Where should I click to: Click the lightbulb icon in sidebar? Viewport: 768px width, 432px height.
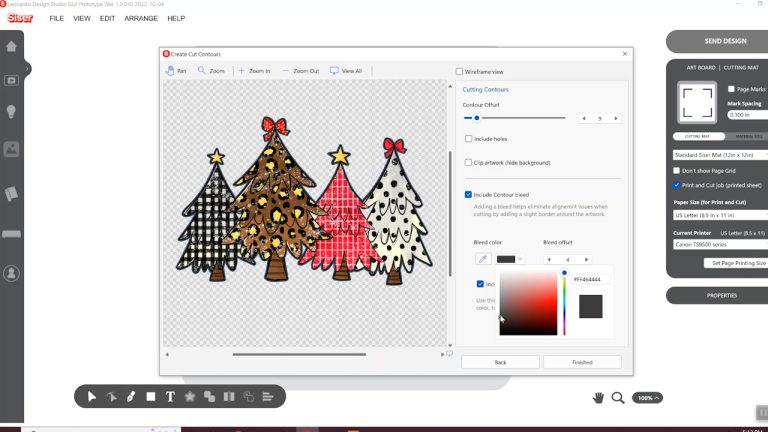(12, 113)
